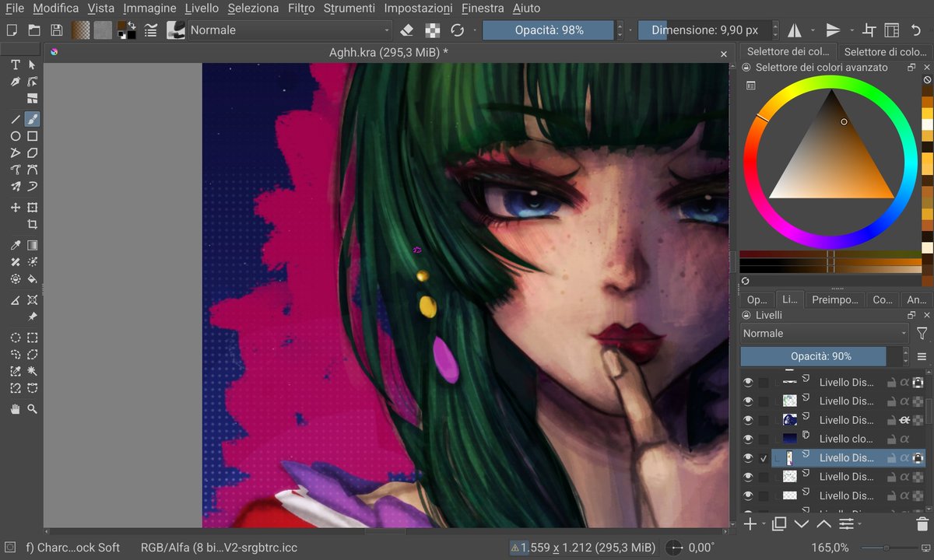Open the Livello menu
The image size is (934, 560).
pos(202,8)
